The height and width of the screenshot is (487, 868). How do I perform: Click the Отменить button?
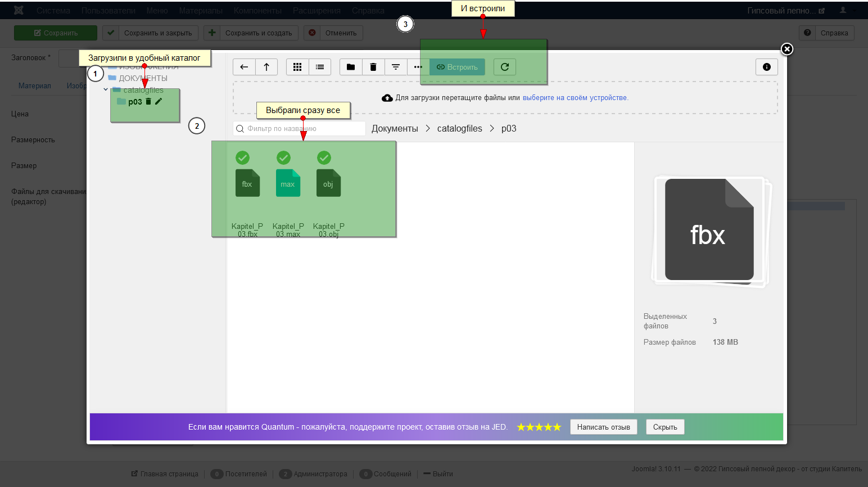tap(333, 33)
